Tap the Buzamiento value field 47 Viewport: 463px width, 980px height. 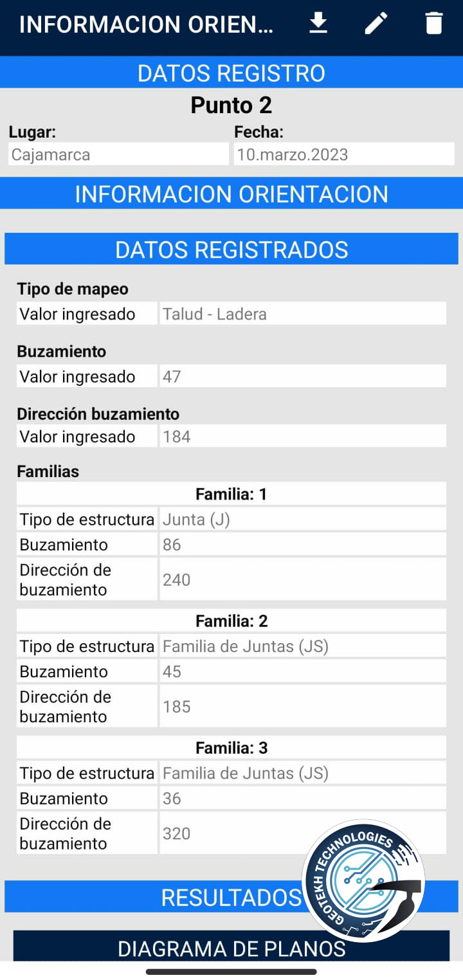302,376
